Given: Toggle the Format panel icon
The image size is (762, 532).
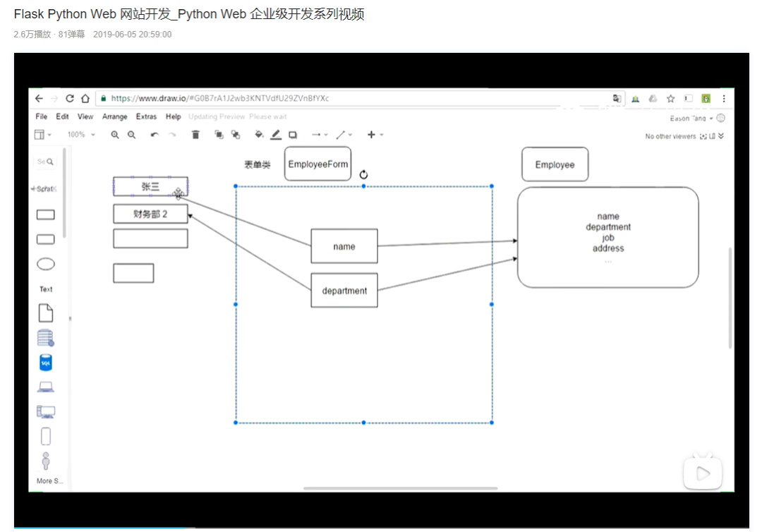Looking at the screenshot, I should [713, 136].
